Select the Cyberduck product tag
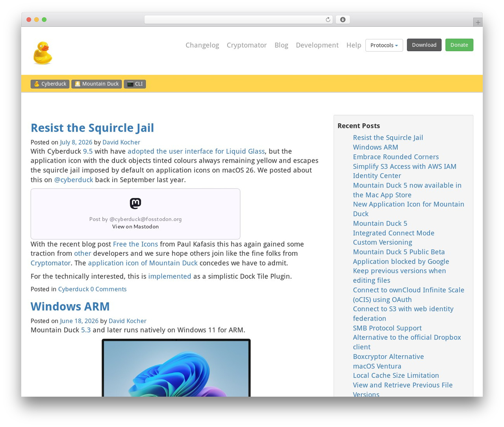 coord(50,84)
